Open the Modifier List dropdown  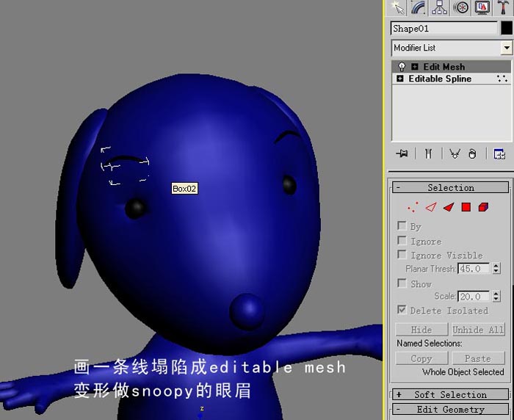pos(507,48)
